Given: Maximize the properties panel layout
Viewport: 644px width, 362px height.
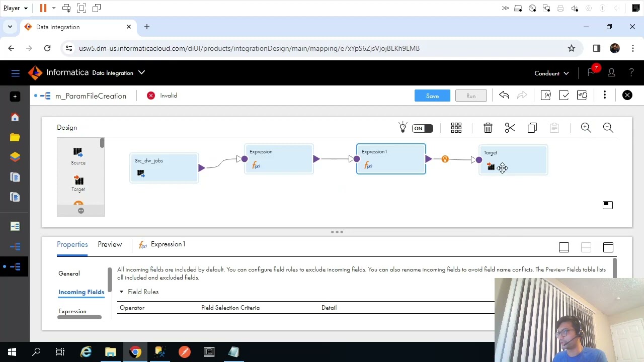Looking at the screenshot, I should click(x=608, y=247).
